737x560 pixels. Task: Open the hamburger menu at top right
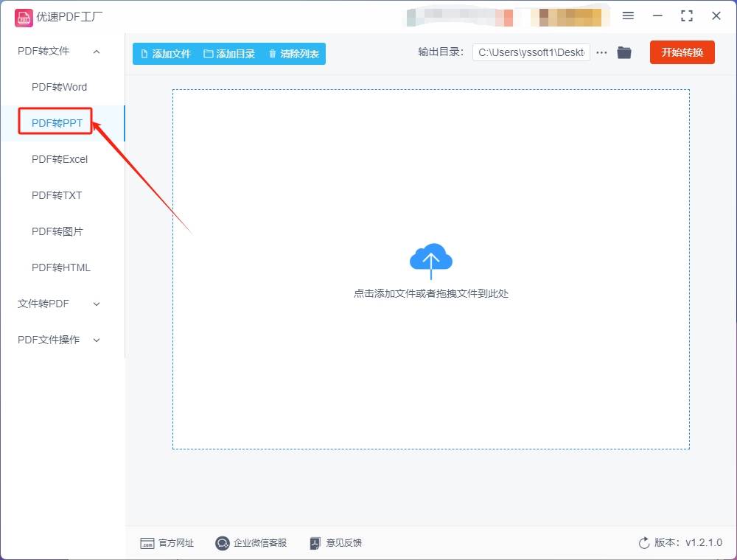point(629,15)
